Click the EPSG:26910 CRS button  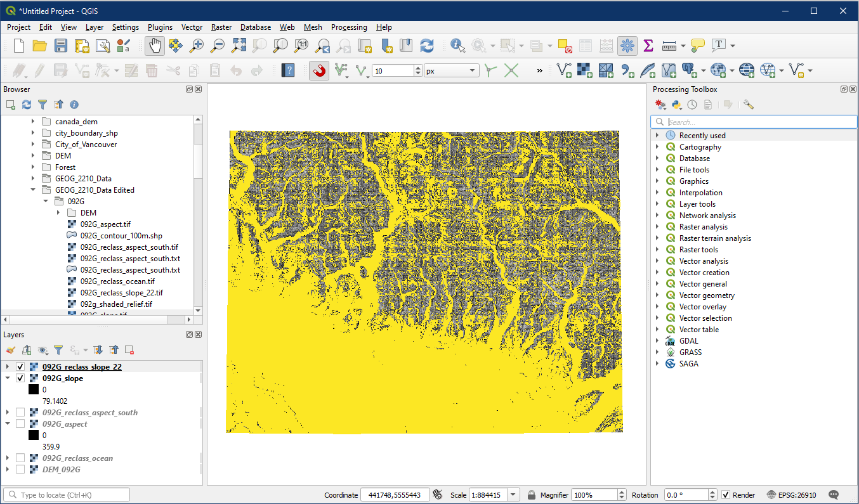(x=791, y=495)
